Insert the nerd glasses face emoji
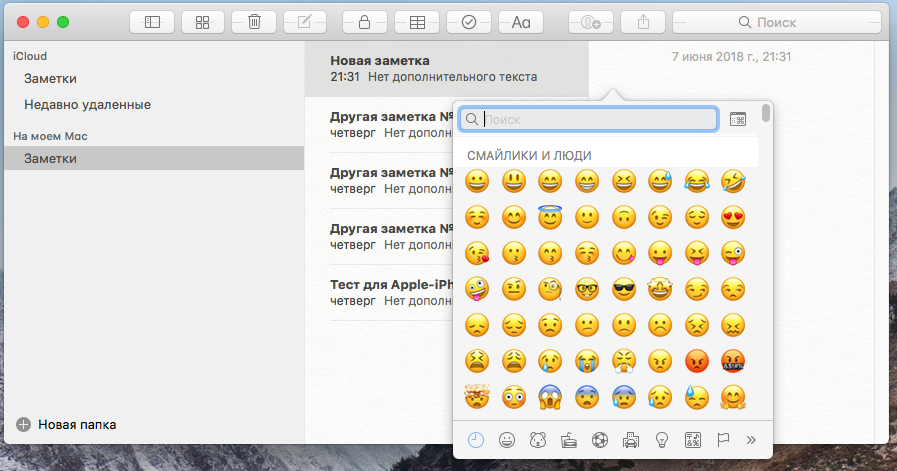This screenshot has height=471, width=897. (x=587, y=290)
